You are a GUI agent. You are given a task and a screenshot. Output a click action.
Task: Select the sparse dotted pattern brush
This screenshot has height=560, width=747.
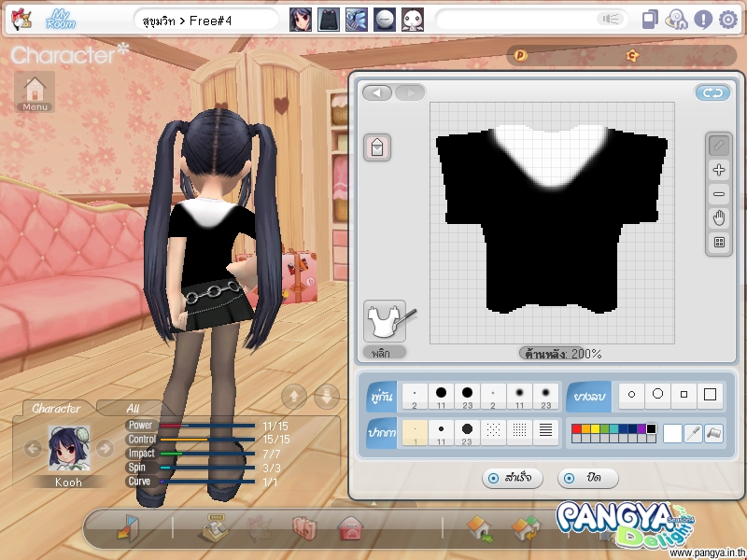[494, 433]
